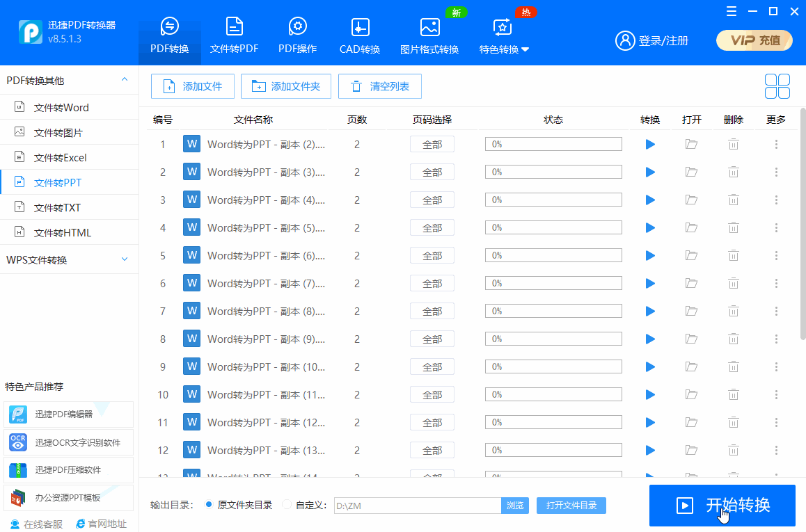Open 迅捷PDF压缩软件 in the sidebar
Image resolution: width=806 pixels, height=532 pixels.
(17, 469)
